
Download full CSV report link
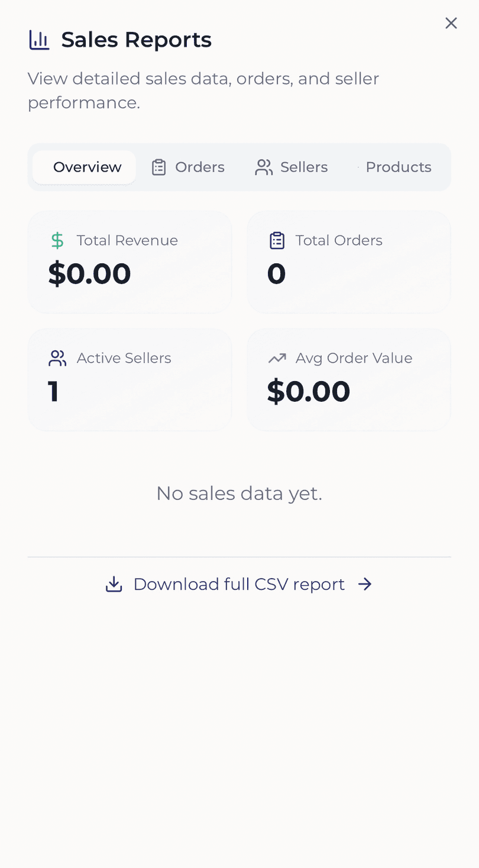click(x=239, y=585)
